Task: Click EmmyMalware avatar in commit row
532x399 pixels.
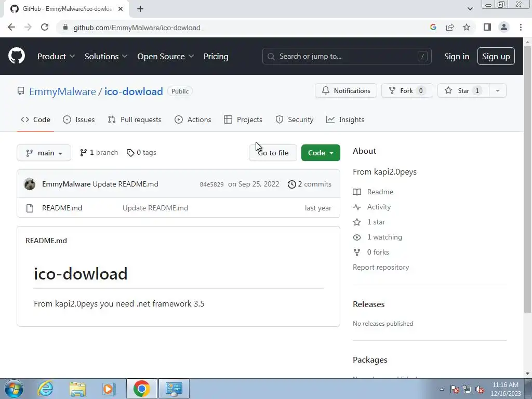Action: (30, 184)
